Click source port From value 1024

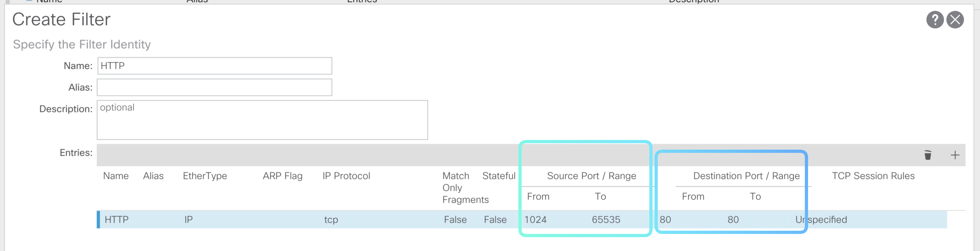point(535,219)
